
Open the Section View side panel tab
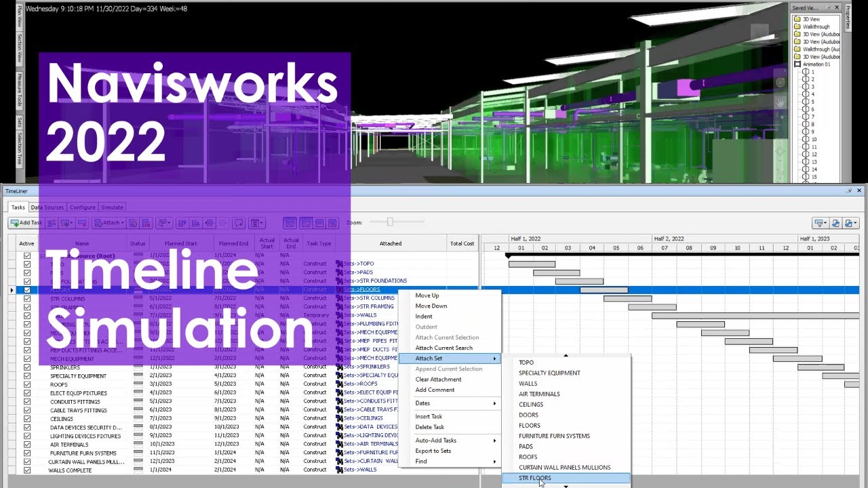tap(20, 48)
